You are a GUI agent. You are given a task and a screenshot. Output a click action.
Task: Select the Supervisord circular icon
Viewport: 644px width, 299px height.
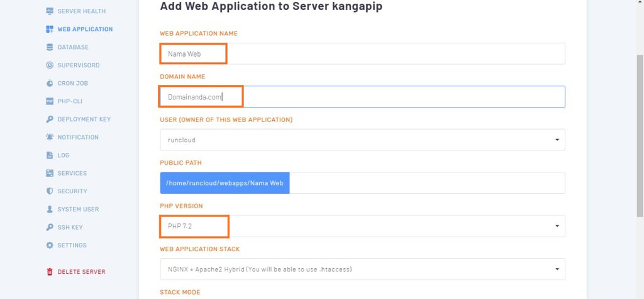pos(50,65)
